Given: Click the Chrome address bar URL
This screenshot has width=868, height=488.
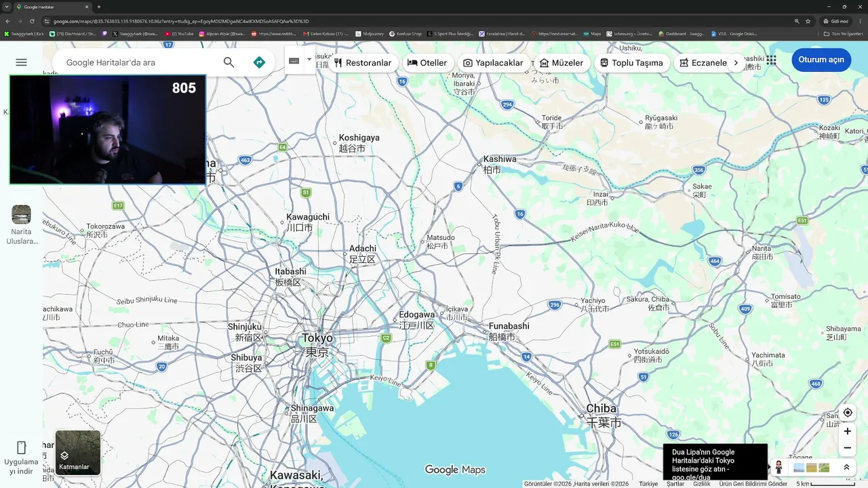Looking at the screenshot, I should tap(181, 21).
